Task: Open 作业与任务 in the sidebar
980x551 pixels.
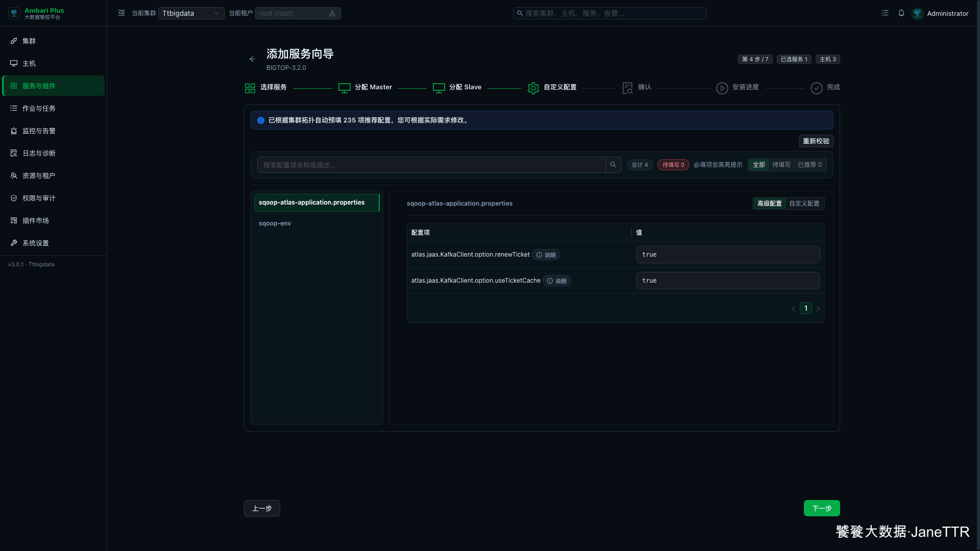Action: 53,108
